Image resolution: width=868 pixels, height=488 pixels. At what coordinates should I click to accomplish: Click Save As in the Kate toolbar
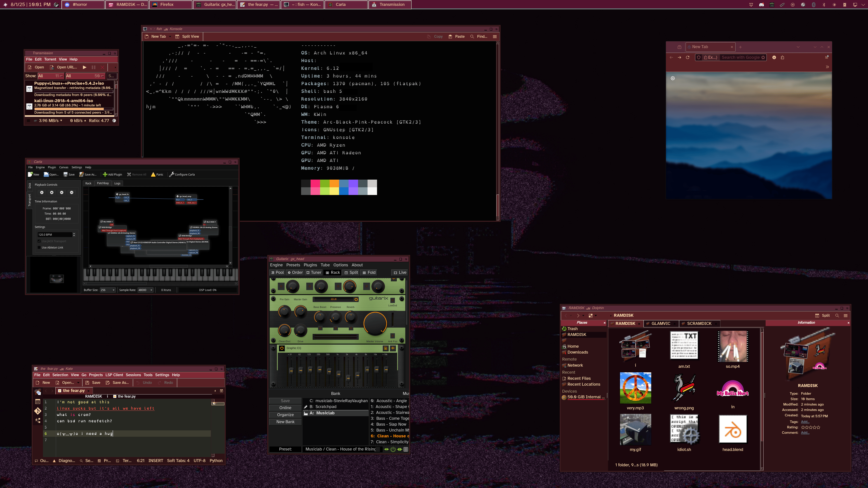(117, 382)
